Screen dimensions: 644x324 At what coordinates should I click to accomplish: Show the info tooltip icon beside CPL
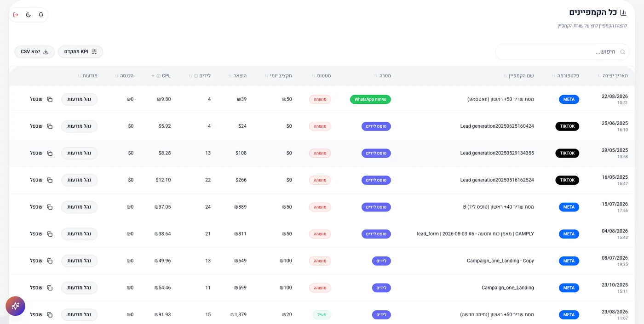(159, 76)
